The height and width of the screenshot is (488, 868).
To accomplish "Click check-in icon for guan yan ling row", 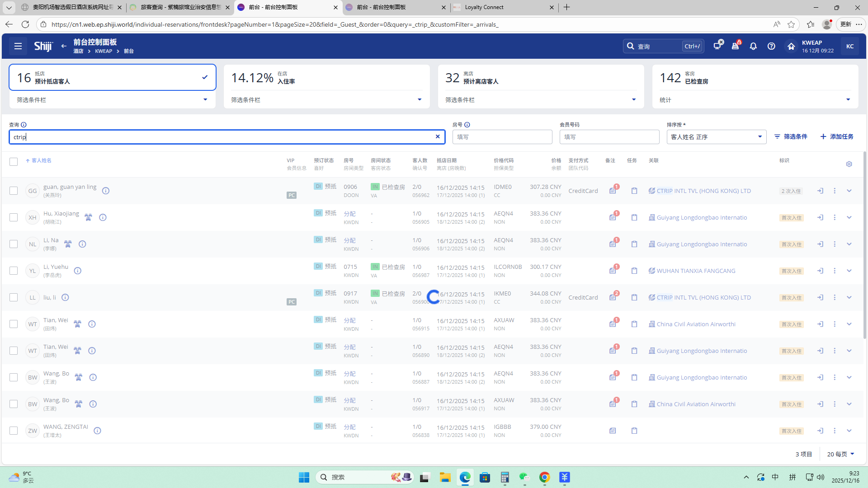I will coord(820,191).
